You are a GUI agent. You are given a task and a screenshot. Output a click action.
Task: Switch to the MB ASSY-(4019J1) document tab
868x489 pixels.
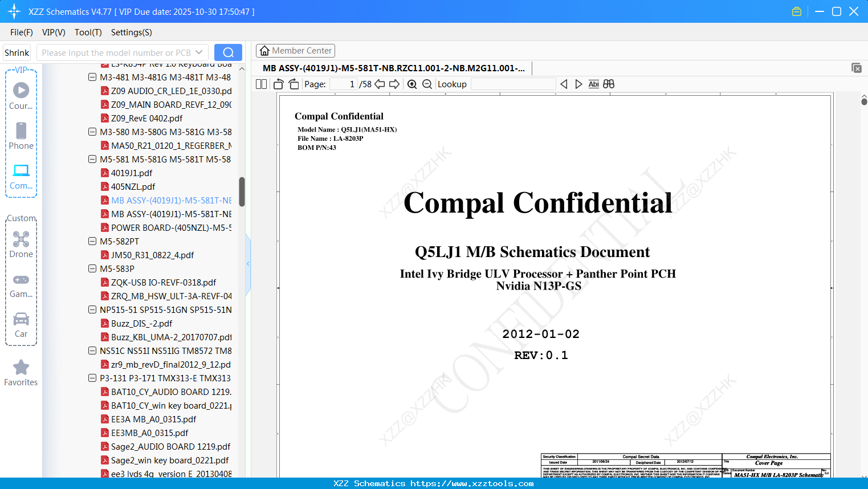[394, 68]
